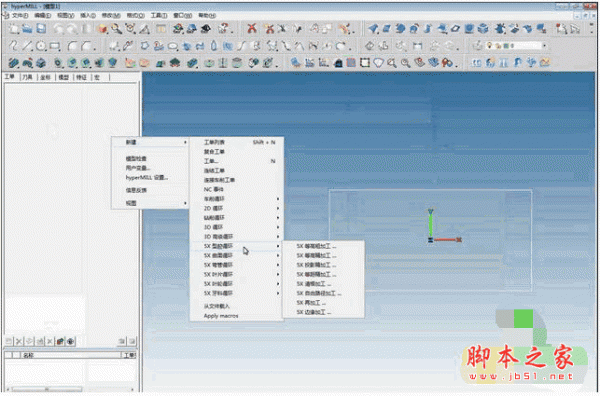Open the 工具 menu

[x=158, y=15]
